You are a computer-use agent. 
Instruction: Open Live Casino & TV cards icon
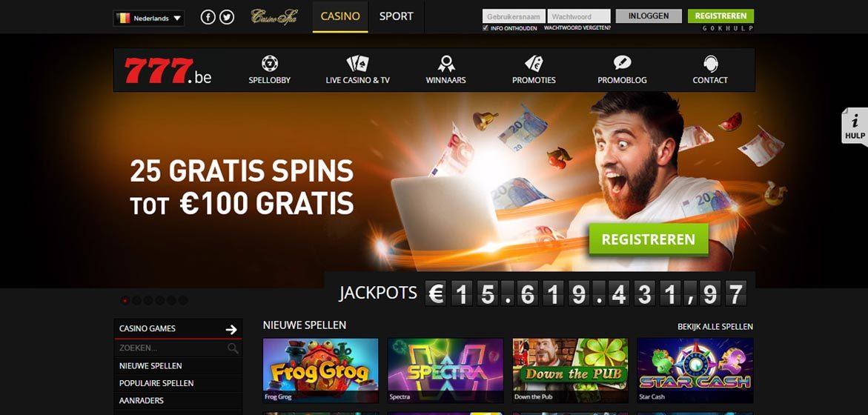coord(357,64)
